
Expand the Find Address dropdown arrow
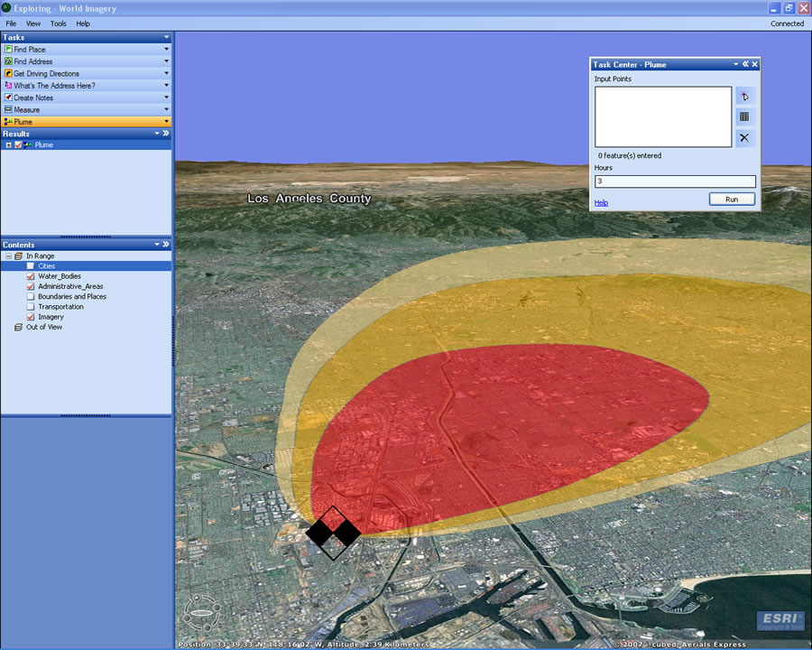(x=166, y=61)
